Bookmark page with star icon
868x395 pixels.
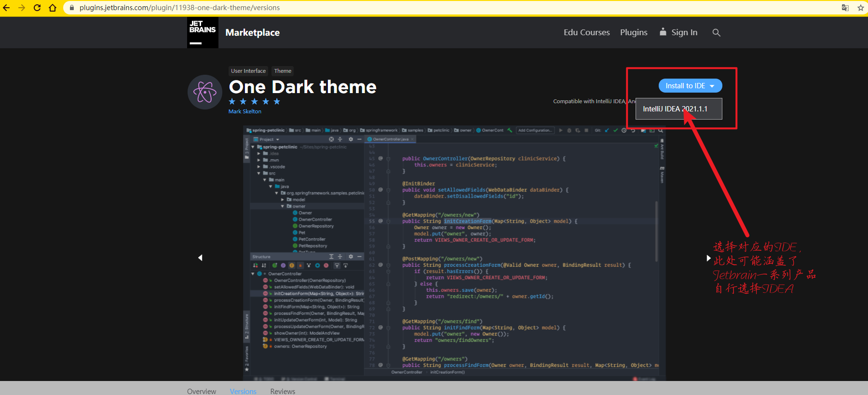pos(861,8)
